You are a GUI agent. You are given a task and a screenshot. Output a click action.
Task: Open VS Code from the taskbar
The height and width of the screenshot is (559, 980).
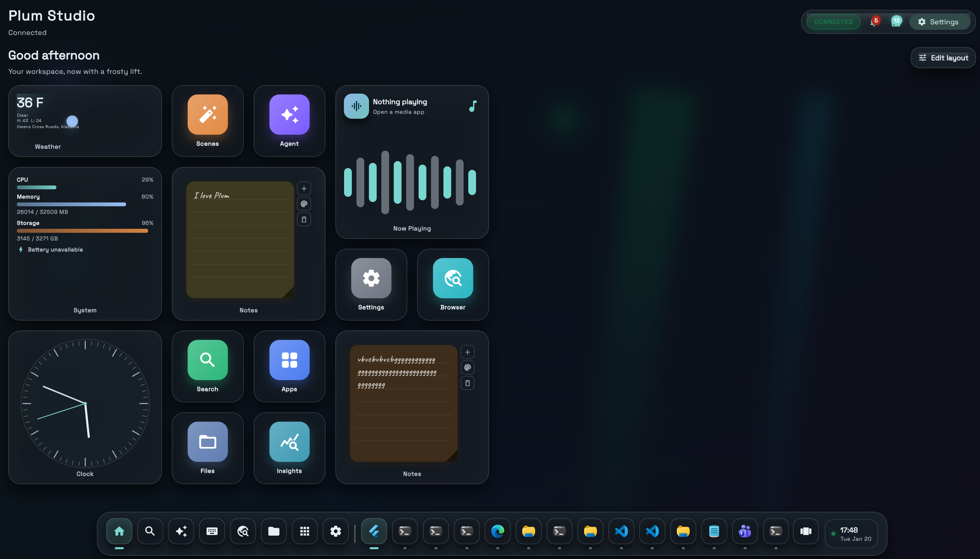(621, 531)
